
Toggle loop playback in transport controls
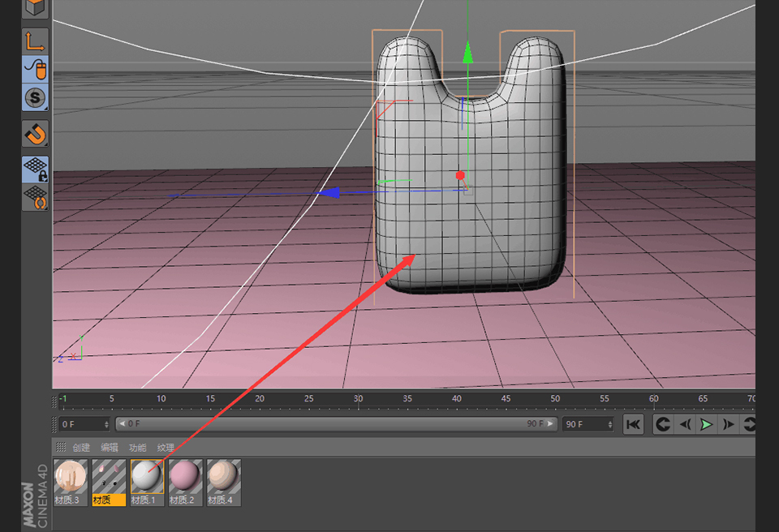click(x=662, y=423)
